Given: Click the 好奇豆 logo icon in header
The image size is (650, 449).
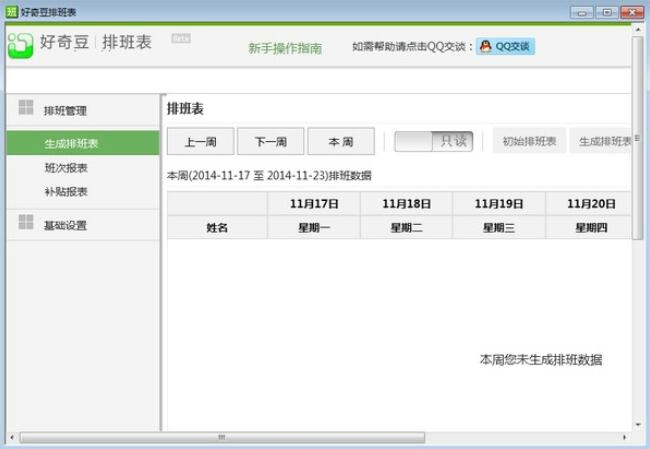Looking at the screenshot, I should point(20,45).
